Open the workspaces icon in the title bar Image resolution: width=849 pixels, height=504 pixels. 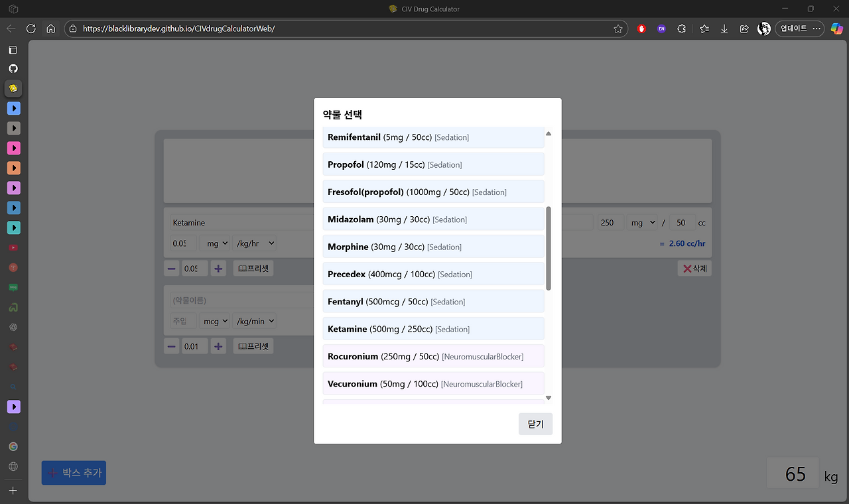click(x=13, y=9)
